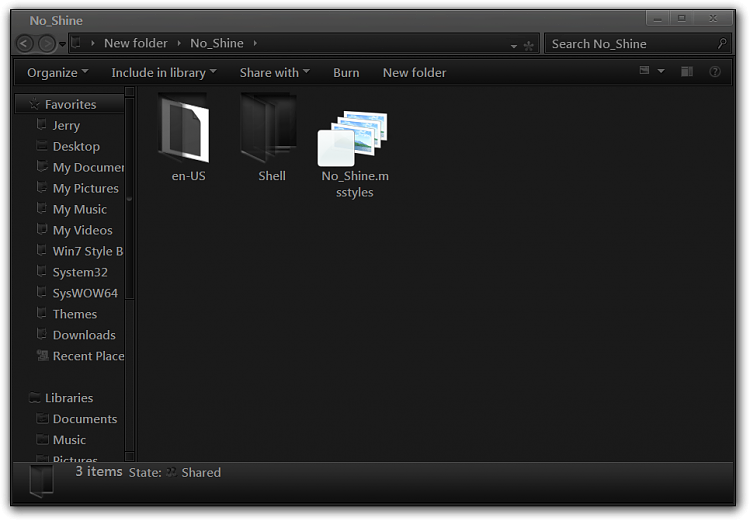Open the Organize menu
750x521 pixels.
tap(58, 73)
